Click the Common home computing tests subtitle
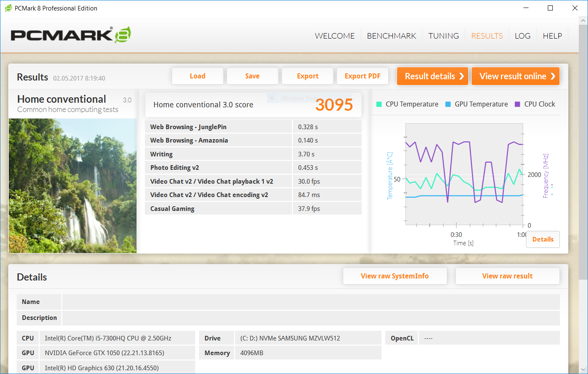588x374 pixels. click(x=68, y=110)
